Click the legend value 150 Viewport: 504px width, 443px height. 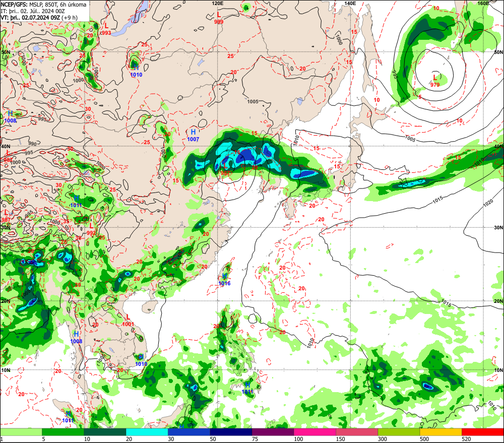click(340, 439)
